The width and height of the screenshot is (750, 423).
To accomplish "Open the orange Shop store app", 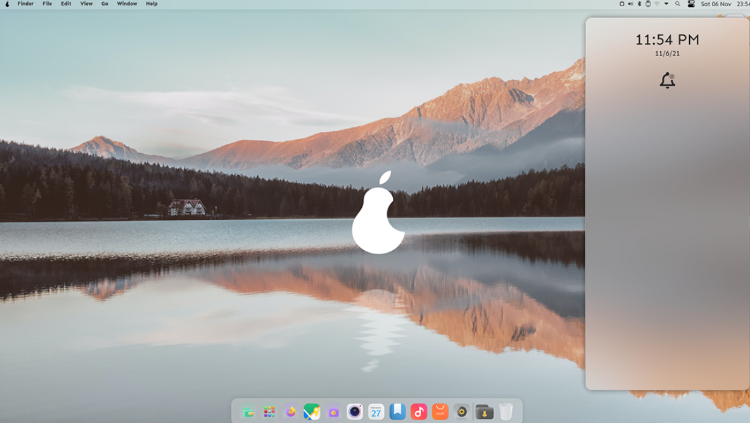I will pyautogui.click(x=440, y=412).
